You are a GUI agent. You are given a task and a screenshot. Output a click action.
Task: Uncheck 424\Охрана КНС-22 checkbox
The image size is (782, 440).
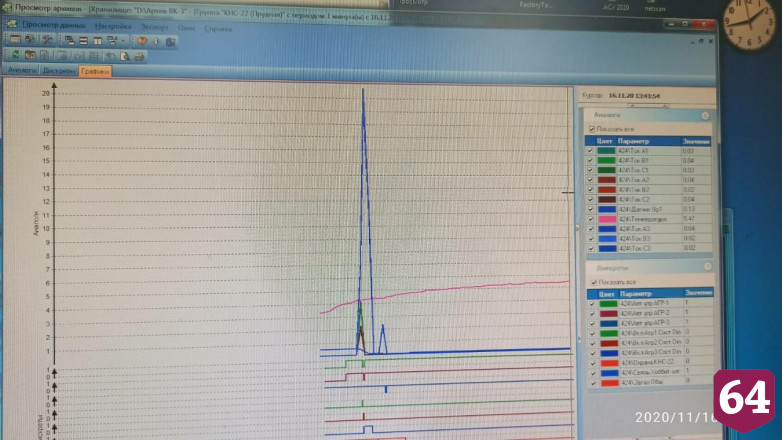tap(592, 363)
